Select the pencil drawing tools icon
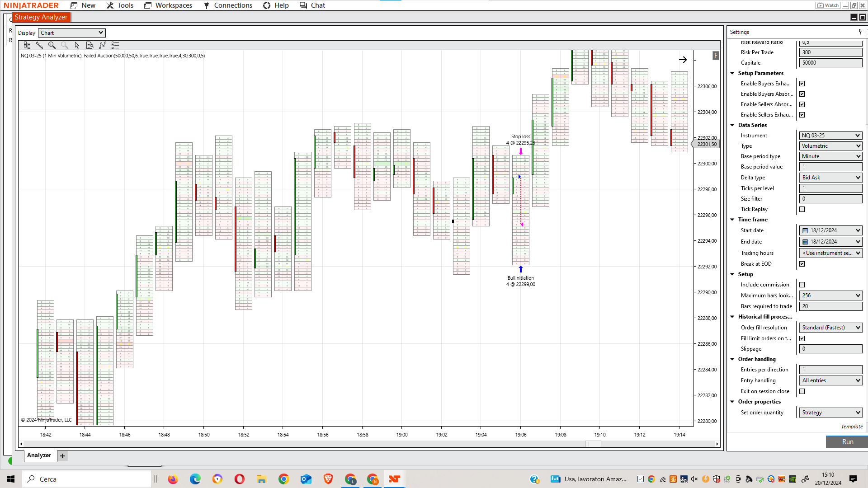Image resolution: width=868 pixels, height=488 pixels. (39, 45)
